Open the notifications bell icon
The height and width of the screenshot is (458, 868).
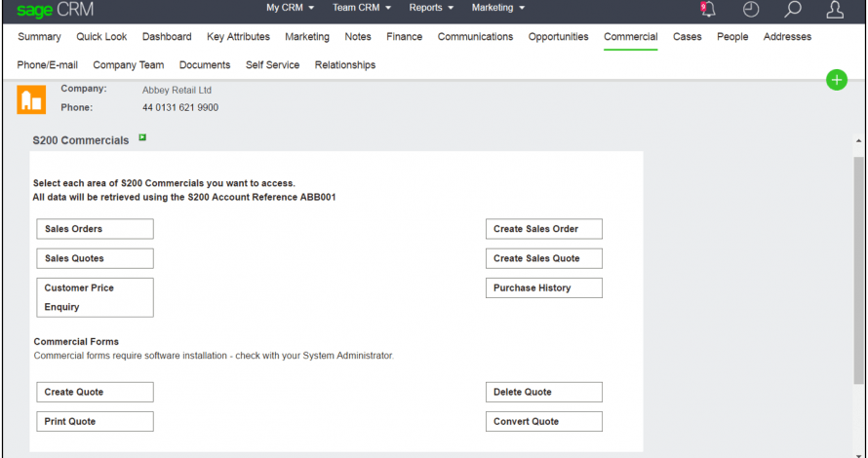tap(708, 9)
